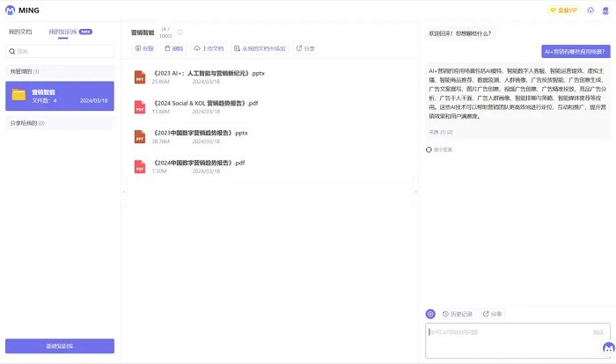Click the 新建知识库 button
The image size is (616, 364).
point(60,346)
